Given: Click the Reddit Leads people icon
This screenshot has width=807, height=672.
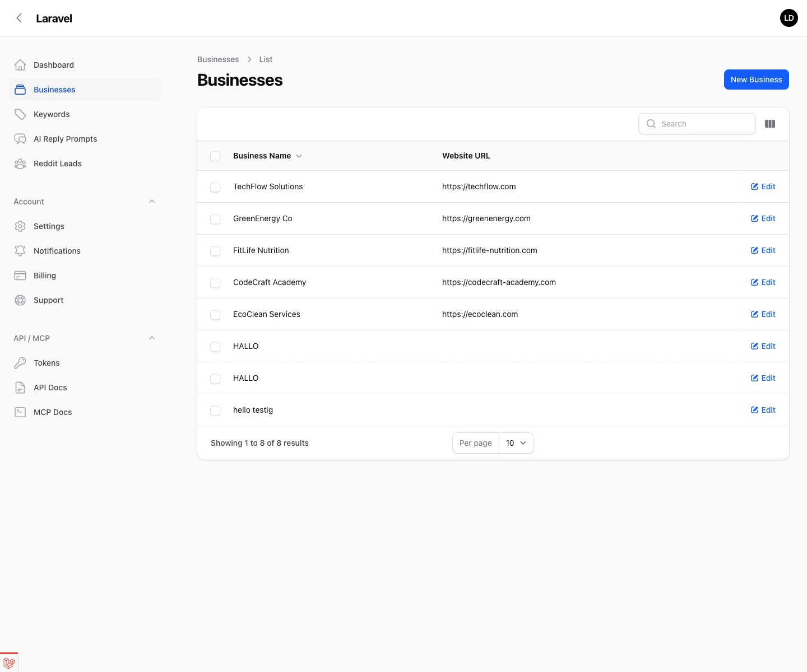Looking at the screenshot, I should tap(20, 164).
